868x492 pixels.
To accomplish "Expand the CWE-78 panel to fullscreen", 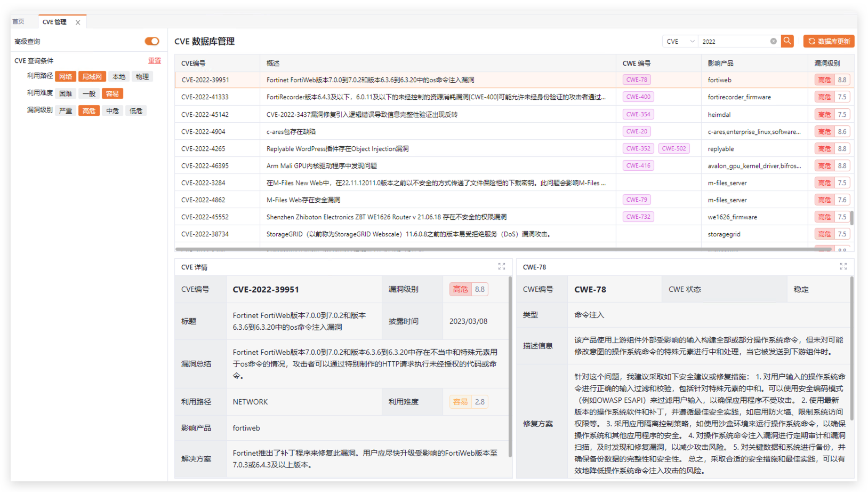I will [x=843, y=266].
